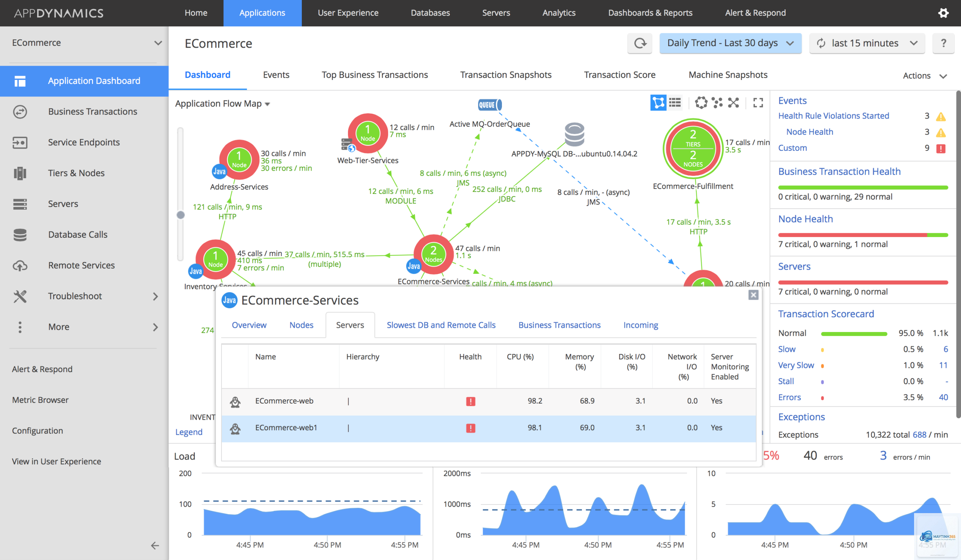Click the circular layout icon on the flow map

[701, 102]
